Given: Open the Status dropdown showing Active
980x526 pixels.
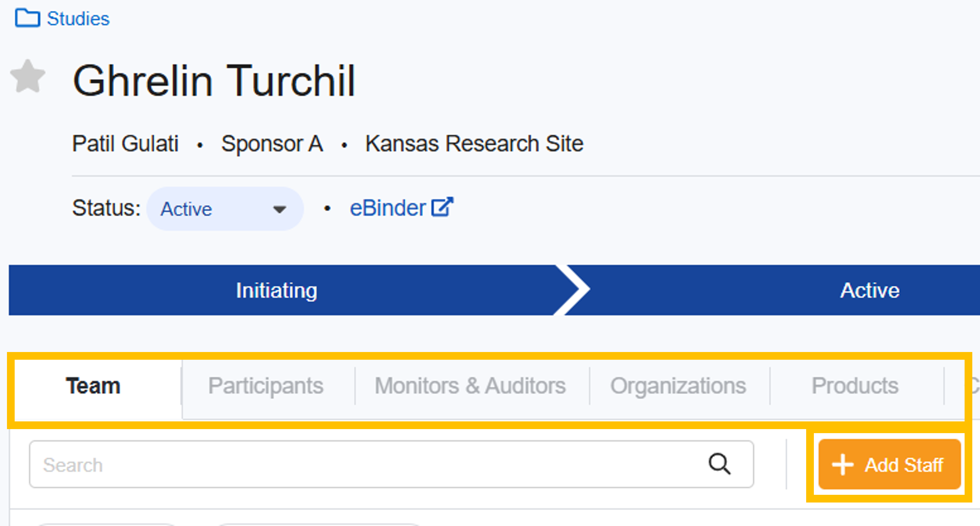Looking at the screenshot, I should click(x=224, y=209).
